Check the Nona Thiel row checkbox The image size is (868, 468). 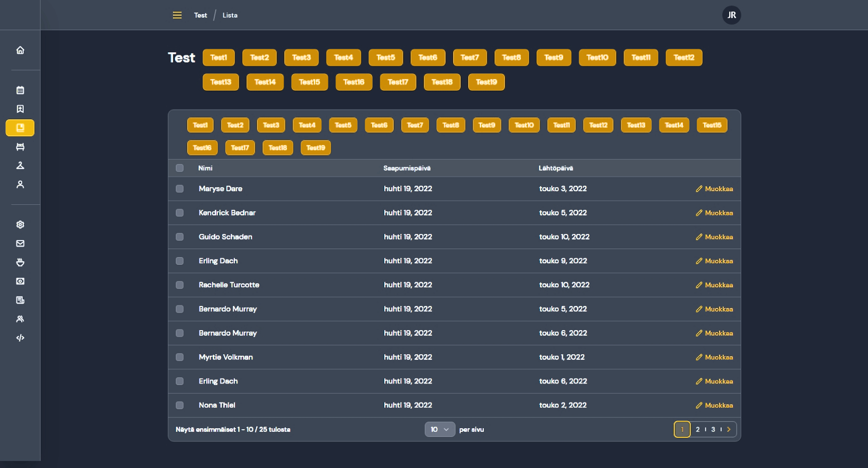pos(180,405)
